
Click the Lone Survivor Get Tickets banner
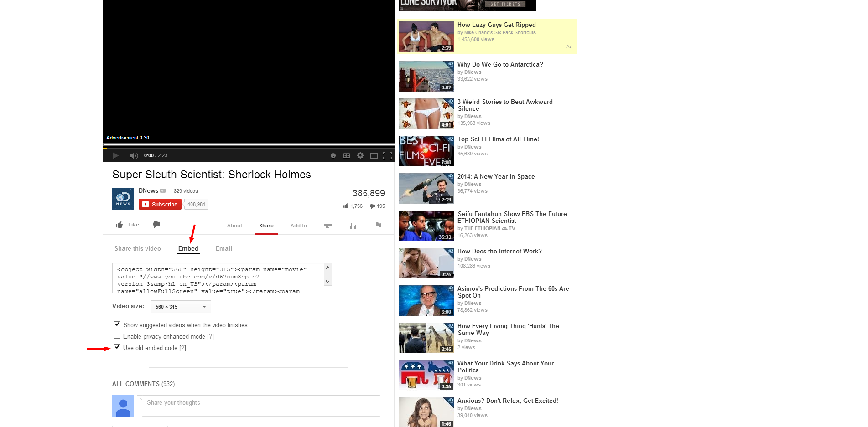click(468, 5)
